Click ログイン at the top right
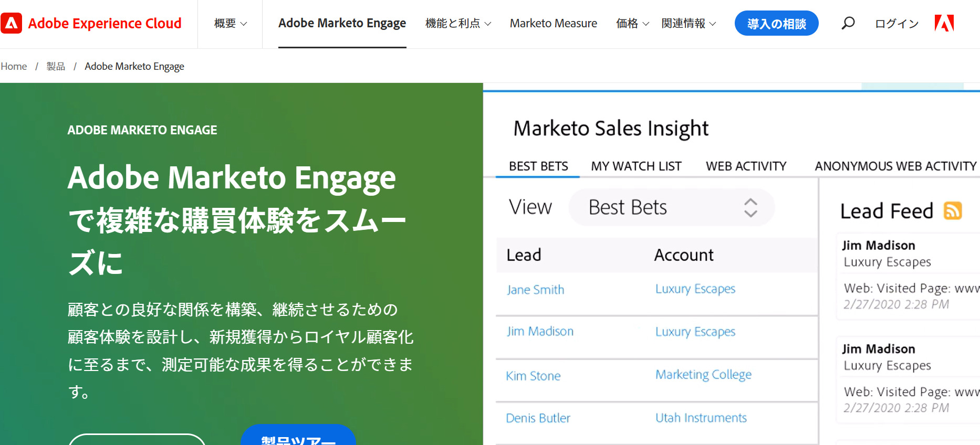980x445 pixels. [896, 23]
